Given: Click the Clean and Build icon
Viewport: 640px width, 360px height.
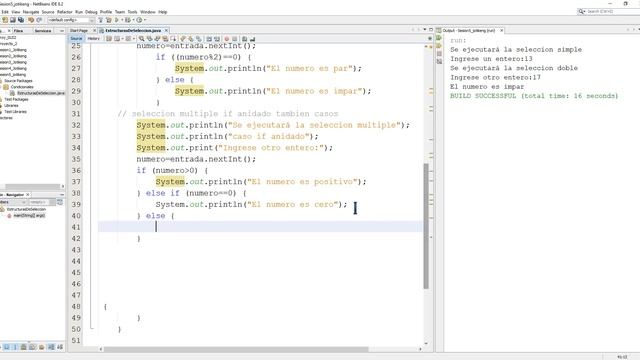Looking at the screenshot, I should click(x=109, y=20).
